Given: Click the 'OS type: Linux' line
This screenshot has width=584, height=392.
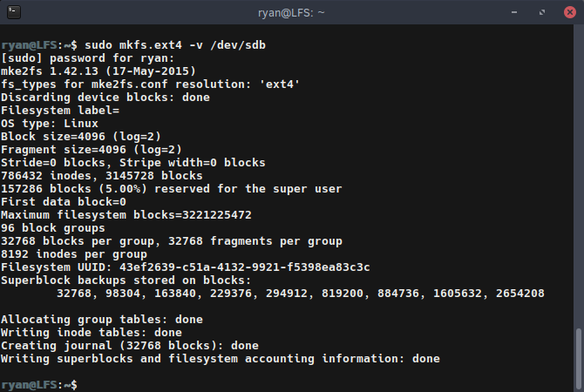Looking at the screenshot, I should pos(50,123).
